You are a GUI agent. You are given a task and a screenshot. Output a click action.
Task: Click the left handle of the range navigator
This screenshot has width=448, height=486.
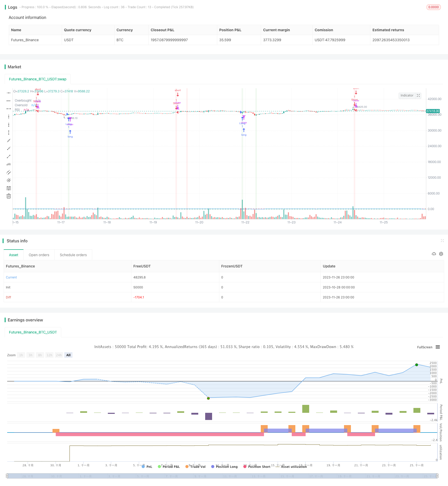click(7, 476)
